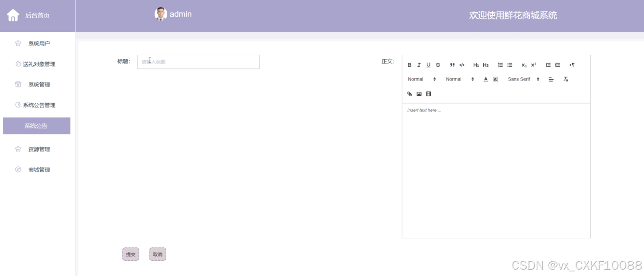Select the highlighted 系统公告 submenu item
This screenshot has width=644, height=276.
pos(37,126)
